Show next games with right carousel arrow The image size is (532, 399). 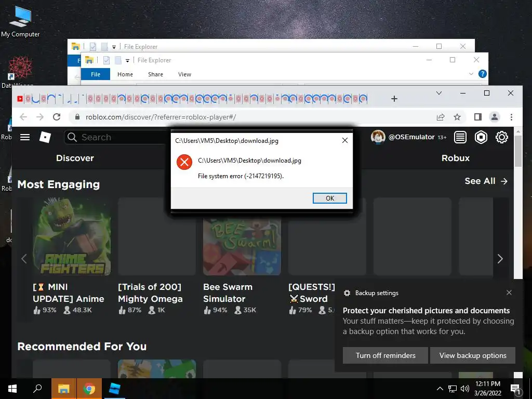pyautogui.click(x=500, y=259)
